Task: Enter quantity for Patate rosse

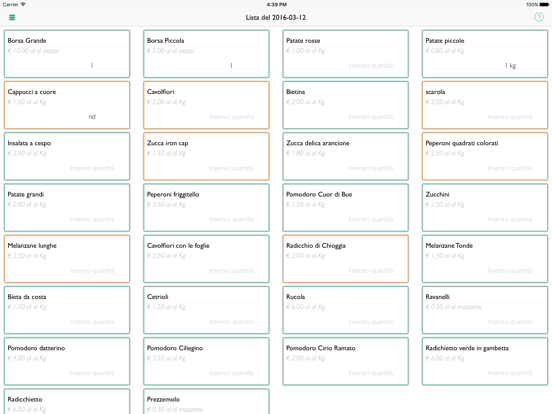Action: [x=371, y=65]
